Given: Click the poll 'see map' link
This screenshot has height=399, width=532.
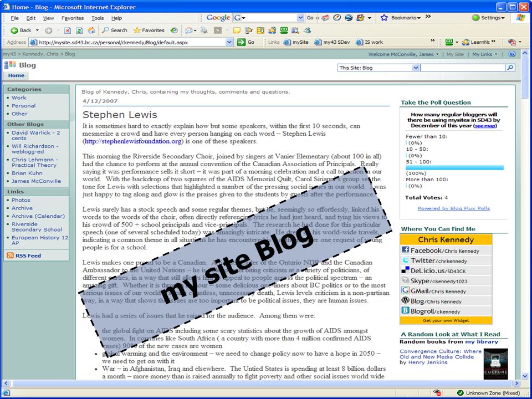Looking at the screenshot, I should [x=485, y=126].
